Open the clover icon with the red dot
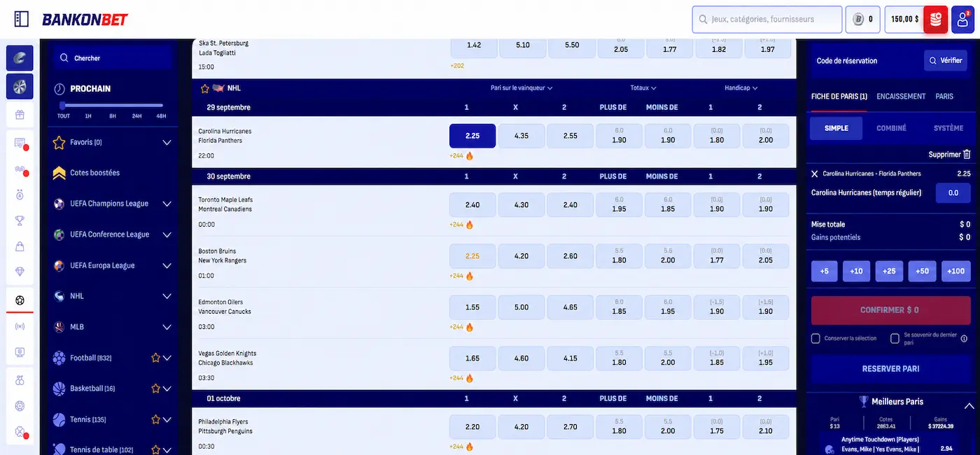 coord(20,431)
